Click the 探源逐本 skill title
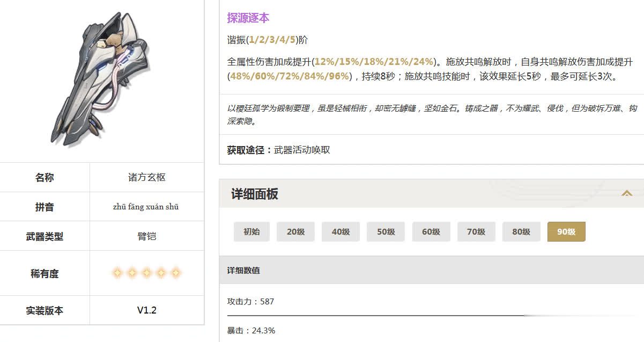The height and width of the screenshot is (342, 644). 248,18
